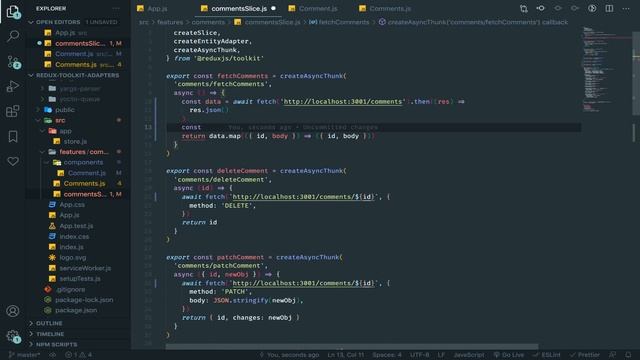Collapse the Open Editors section
Image resolution: width=640 pixels, height=360 pixels.
coord(31,22)
